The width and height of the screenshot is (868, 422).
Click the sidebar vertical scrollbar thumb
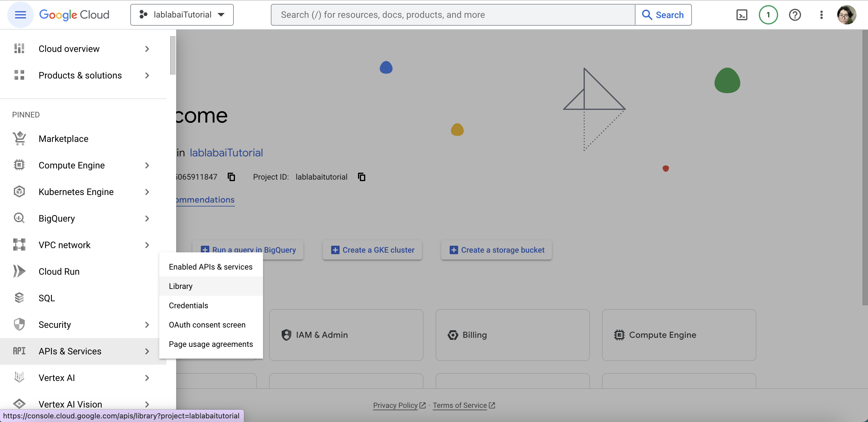click(173, 56)
